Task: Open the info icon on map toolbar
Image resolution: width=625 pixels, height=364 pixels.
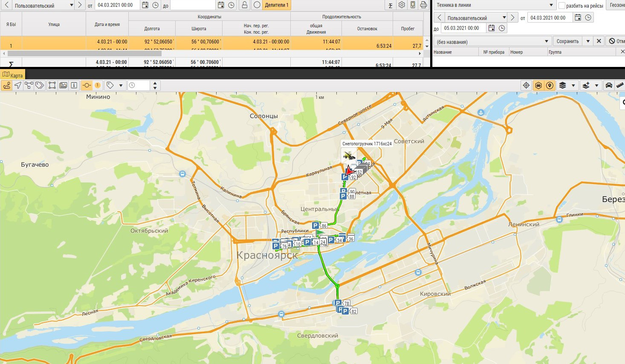Action: (74, 85)
